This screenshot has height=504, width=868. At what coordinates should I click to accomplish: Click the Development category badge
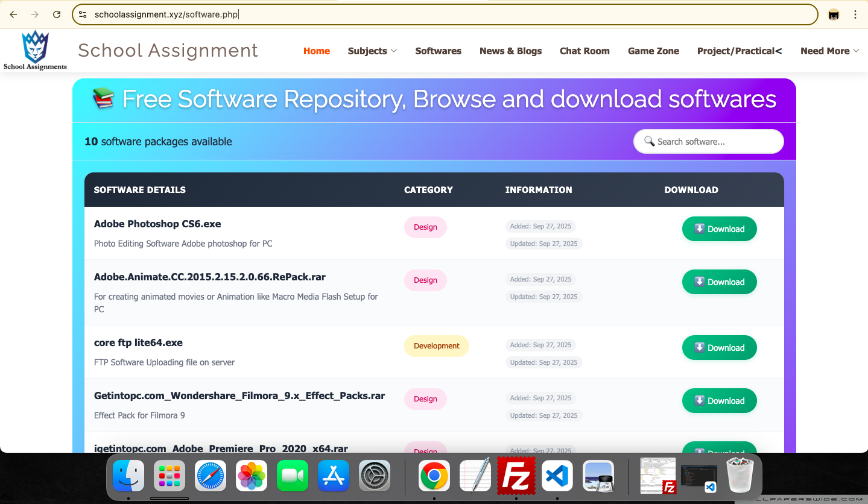coord(437,346)
